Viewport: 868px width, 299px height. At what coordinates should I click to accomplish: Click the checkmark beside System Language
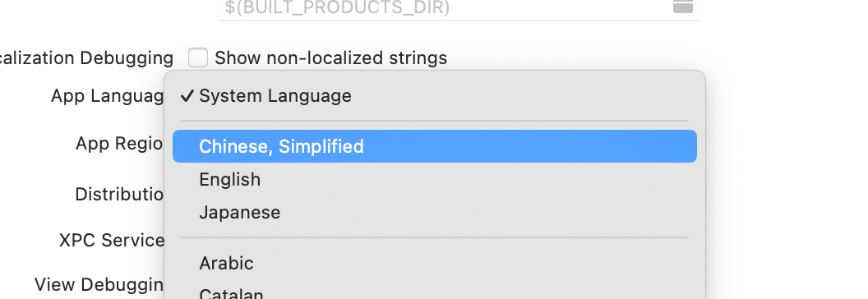click(187, 96)
